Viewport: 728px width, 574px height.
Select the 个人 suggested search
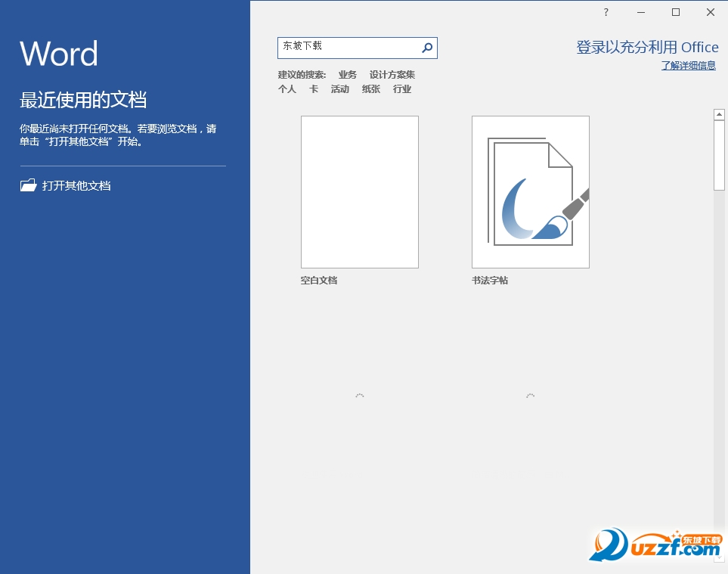(x=287, y=89)
